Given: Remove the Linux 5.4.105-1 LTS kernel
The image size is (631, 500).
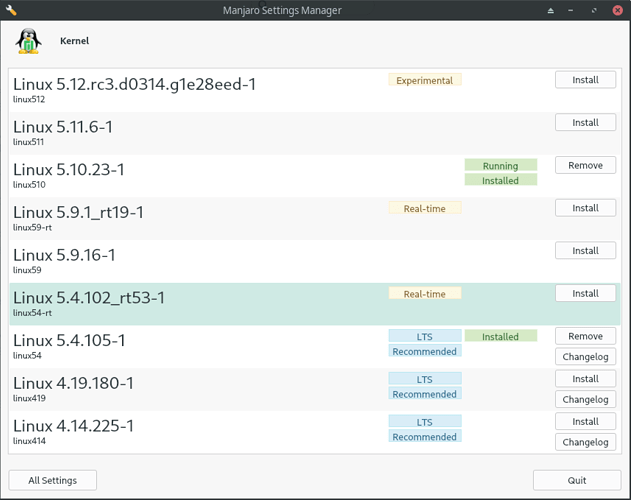Looking at the screenshot, I should (585, 336).
